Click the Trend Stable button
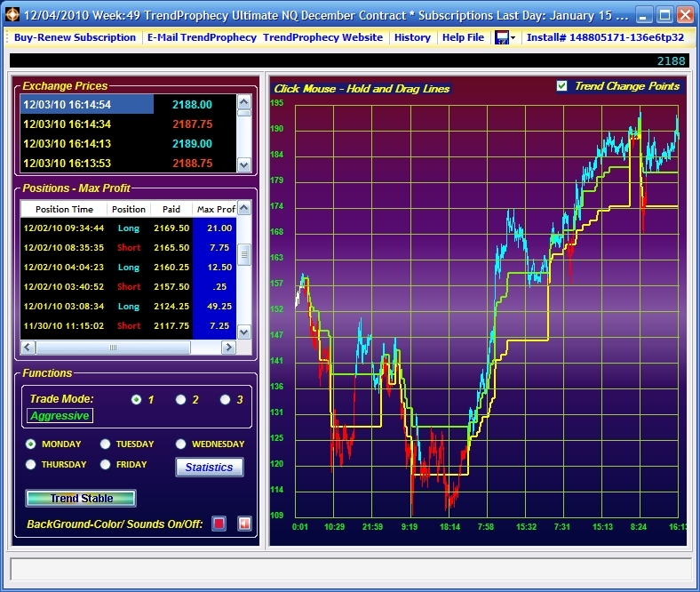 [81, 498]
